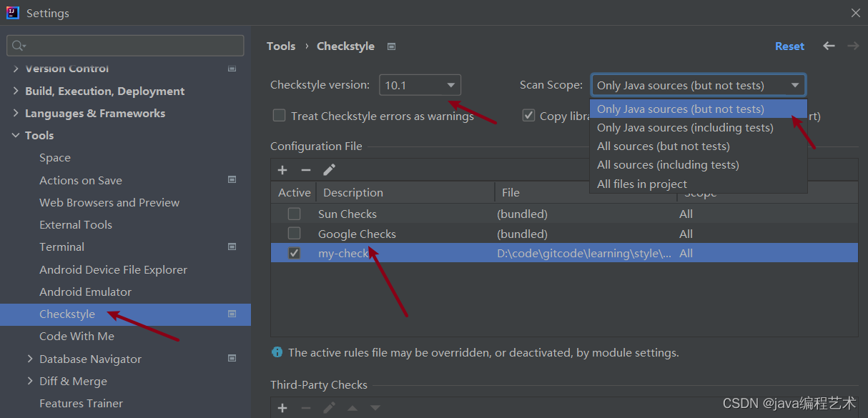
Task: Select "All files in project" scan scope
Action: click(641, 184)
